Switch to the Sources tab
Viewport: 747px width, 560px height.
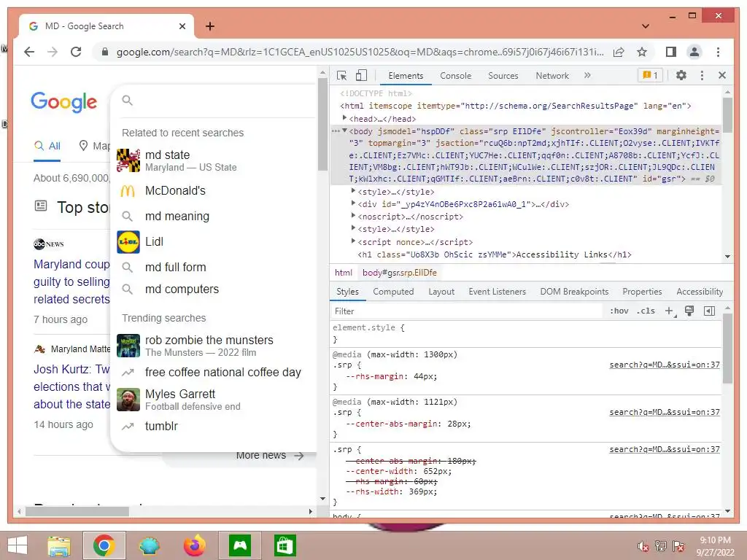pos(503,76)
